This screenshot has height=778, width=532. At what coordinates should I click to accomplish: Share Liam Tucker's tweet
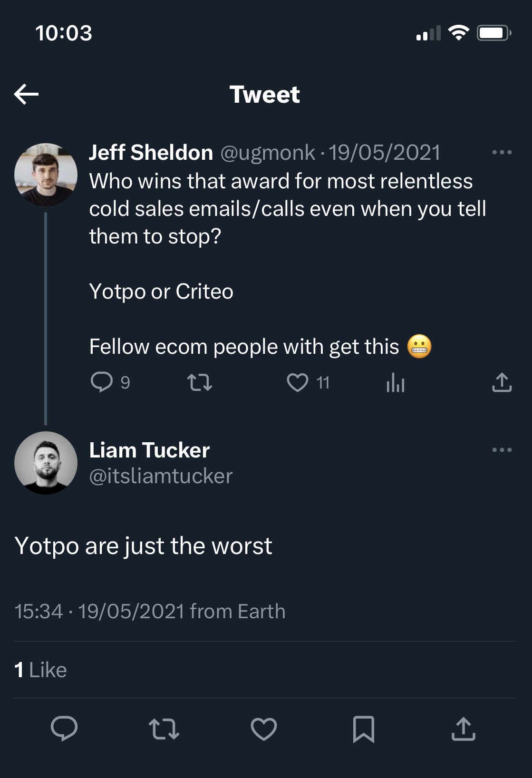[x=464, y=729]
